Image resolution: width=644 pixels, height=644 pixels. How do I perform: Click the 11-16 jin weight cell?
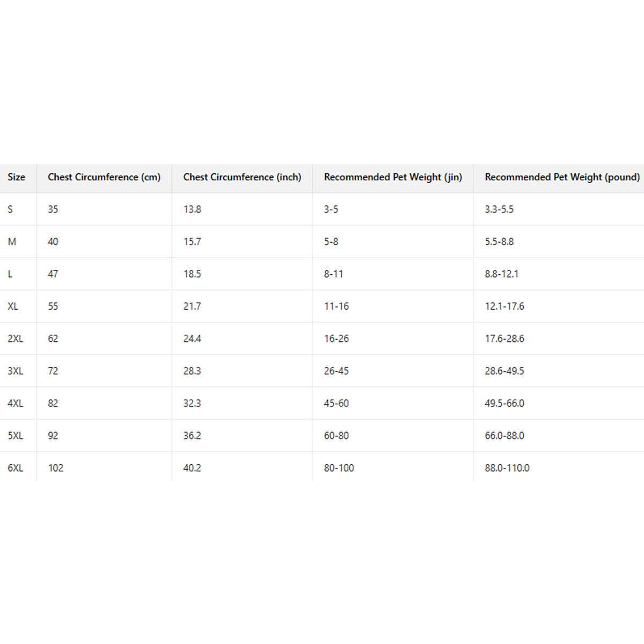pos(336,306)
